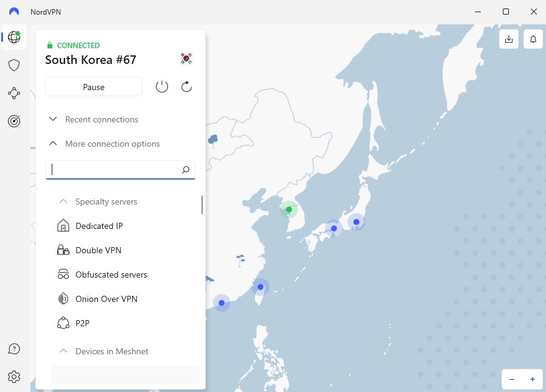Collapse Specialty servers section
Viewport: 546px width, 392px height.
click(x=98, y=201)
